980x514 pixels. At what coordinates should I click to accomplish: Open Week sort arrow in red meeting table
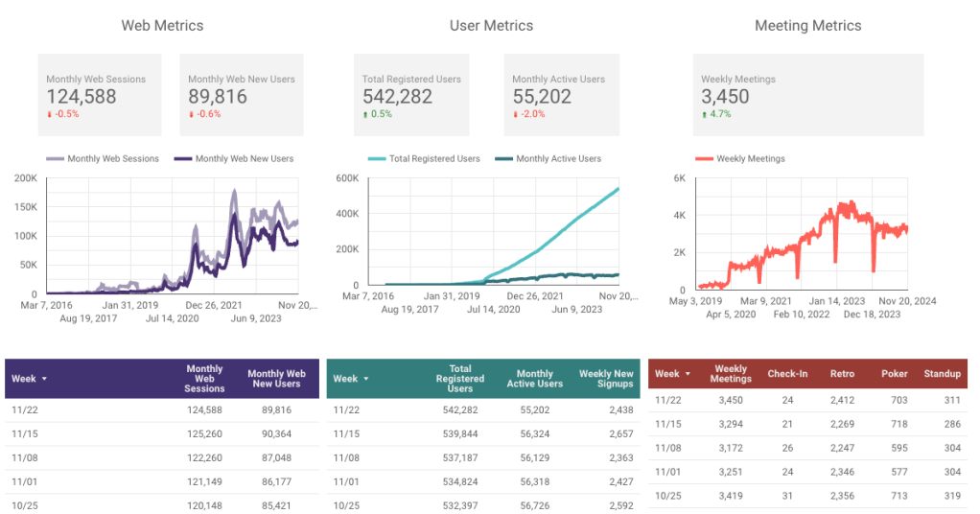pos(688,374)
